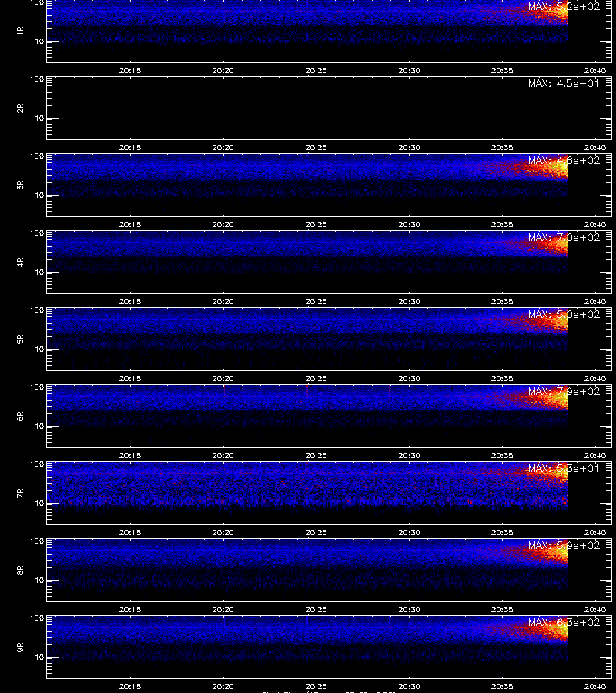Image resolution: width=616 pixels, height=693 pixels.
Task: Click the 20:25 tick label below panel 9R
Action: point(316,686)
